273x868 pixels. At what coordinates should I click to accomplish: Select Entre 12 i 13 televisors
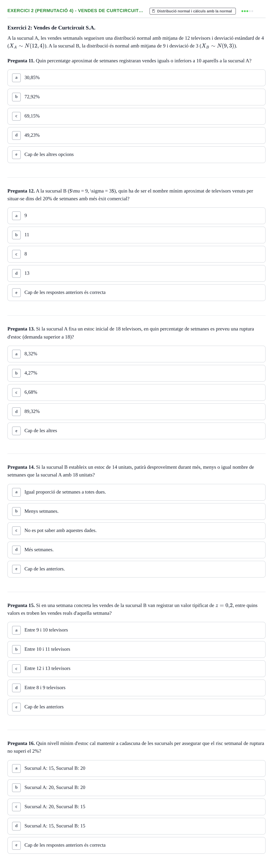pos(136,669)
